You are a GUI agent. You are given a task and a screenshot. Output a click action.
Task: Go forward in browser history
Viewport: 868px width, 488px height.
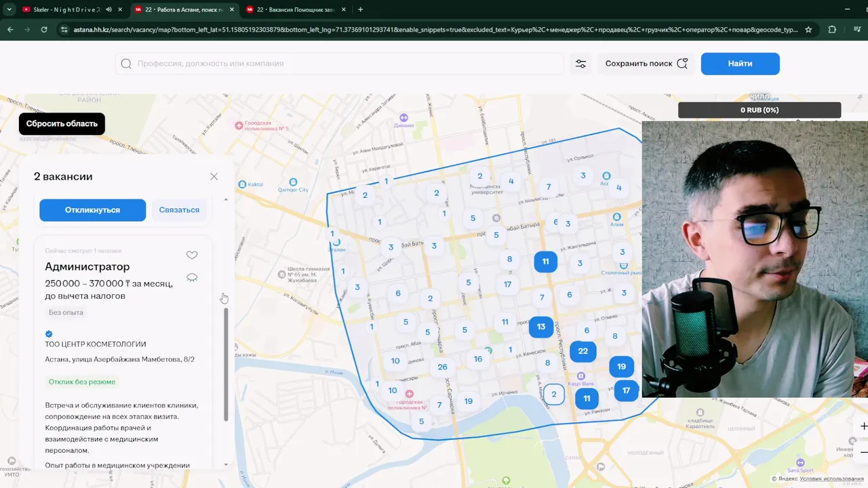click(27, 30)
